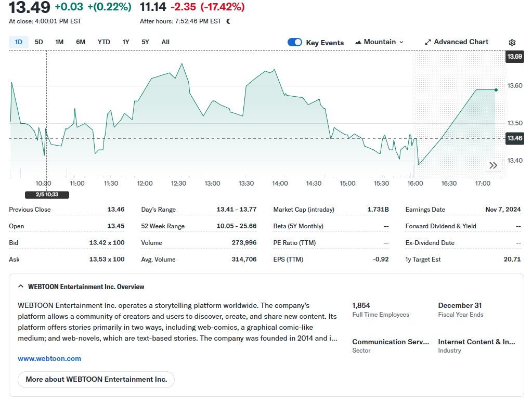Image resolution: width=532 pixels, height=402 pixels.
Task: Click the Previous Close label
Action: click(x=30, y=210)
